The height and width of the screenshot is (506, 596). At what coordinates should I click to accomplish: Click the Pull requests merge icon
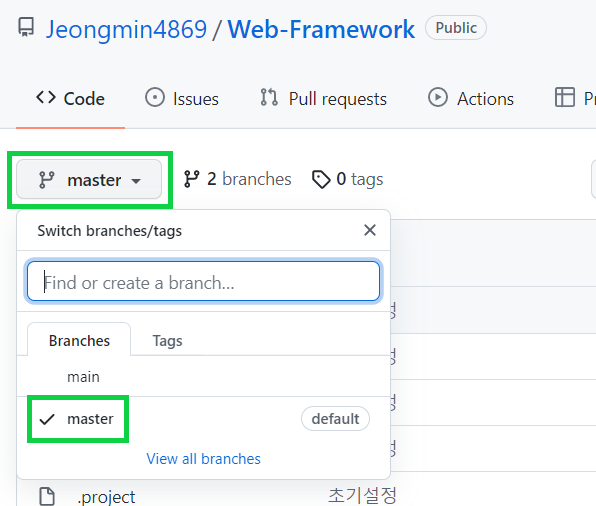pos(269,97)
